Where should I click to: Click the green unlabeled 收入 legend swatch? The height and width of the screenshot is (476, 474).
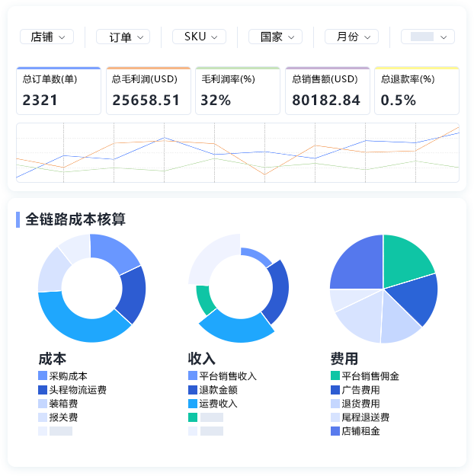click(x=193, y=417)
